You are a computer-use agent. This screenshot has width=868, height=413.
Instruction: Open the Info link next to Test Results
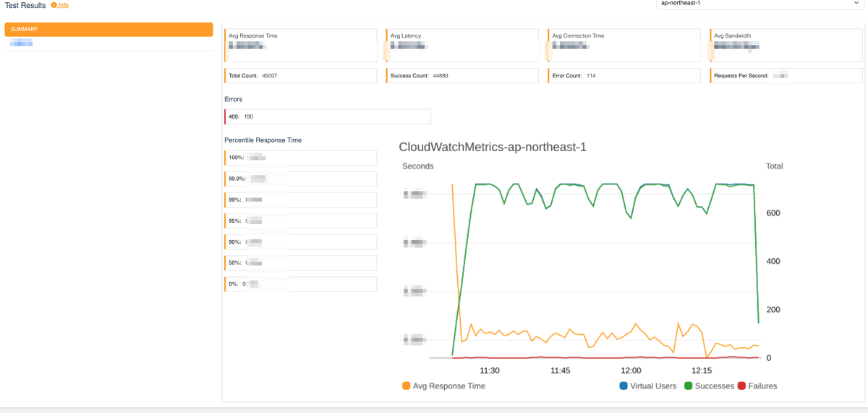tap(64, 5)
